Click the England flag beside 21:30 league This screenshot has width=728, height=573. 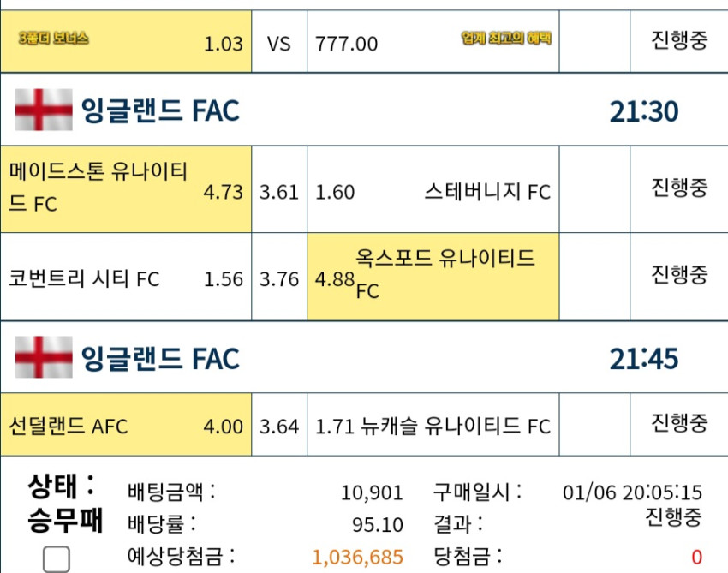click(44, 110)
